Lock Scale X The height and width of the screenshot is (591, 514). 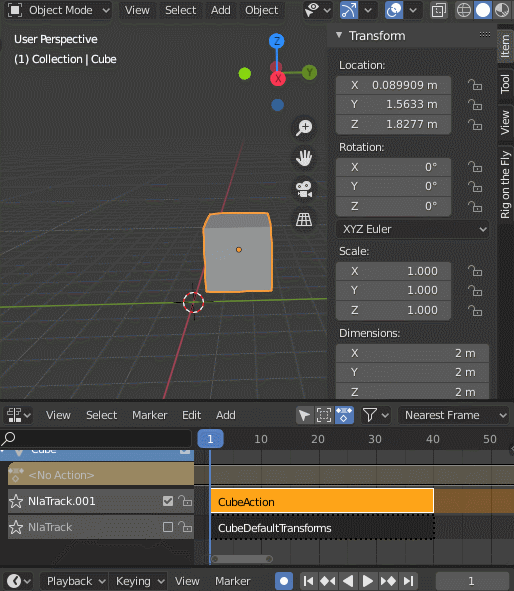click(x=475, y=271)
